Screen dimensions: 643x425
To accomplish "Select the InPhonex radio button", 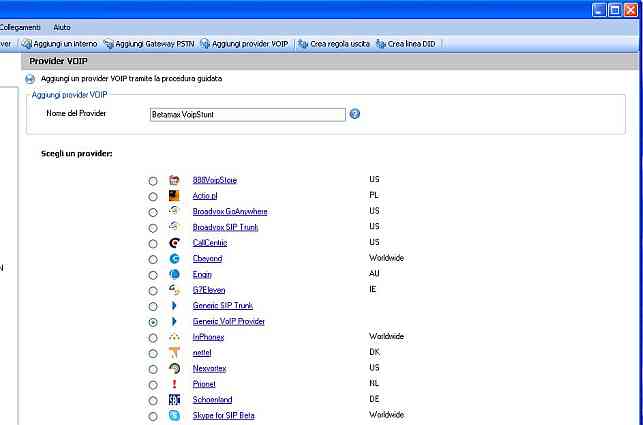I will point(153,338).
